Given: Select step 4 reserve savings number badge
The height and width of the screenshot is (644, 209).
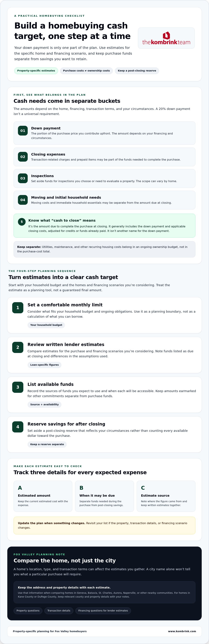Looking at the screenshot, I should tap(18, 427).
